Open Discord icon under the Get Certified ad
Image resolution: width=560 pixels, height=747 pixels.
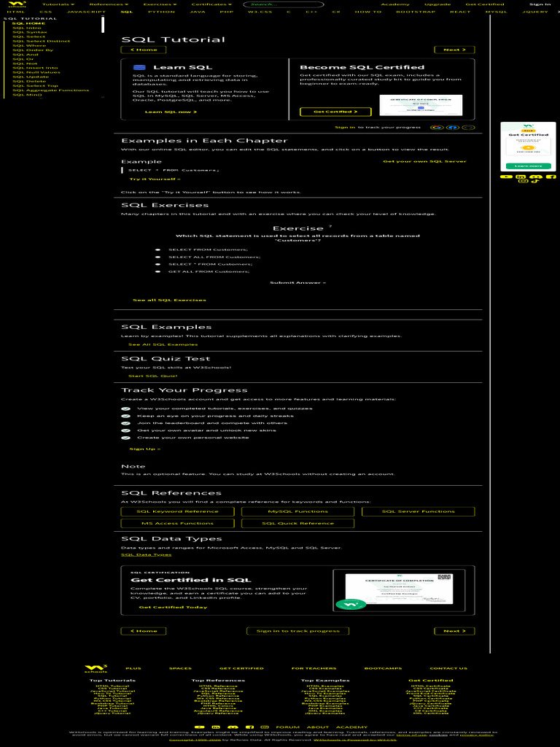pos(536,177)
